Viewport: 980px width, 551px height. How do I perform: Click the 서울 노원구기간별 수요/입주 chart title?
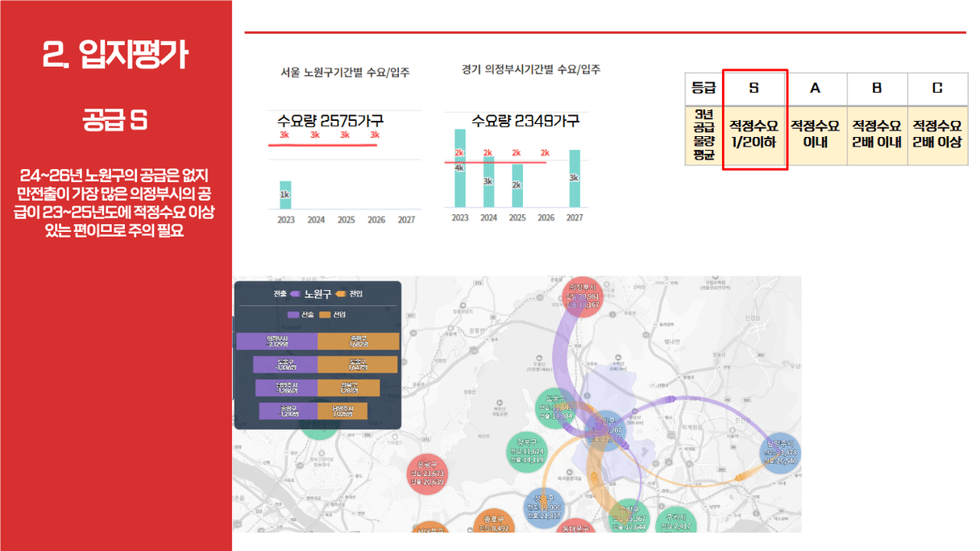[345, 72]
